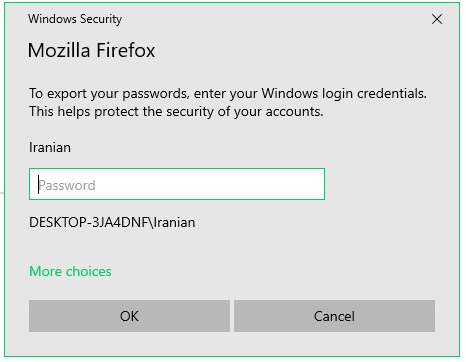This screenshot has height=362, width=466.
Task: Close the Windows Security dialog with X
Action: tap(437, 19)
